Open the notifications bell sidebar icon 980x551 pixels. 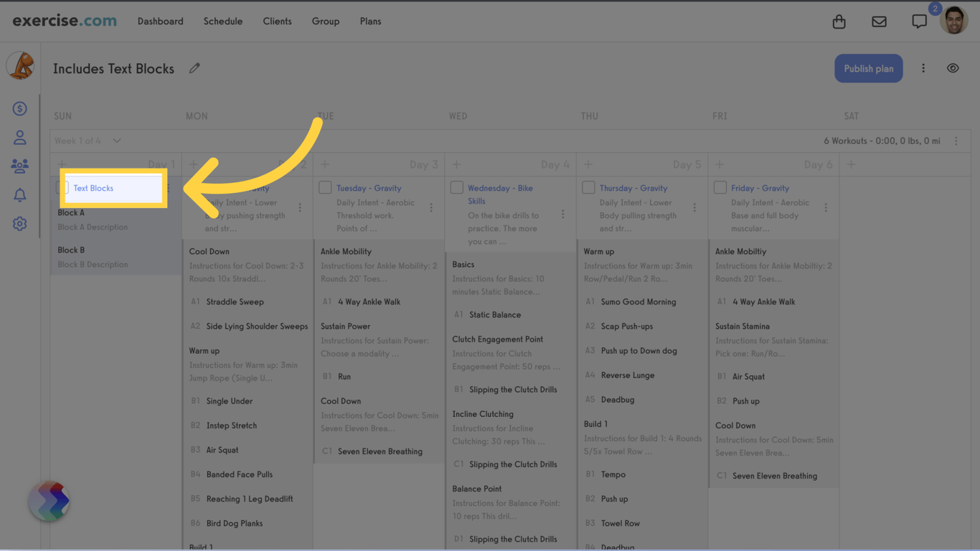tap(20, 195)
